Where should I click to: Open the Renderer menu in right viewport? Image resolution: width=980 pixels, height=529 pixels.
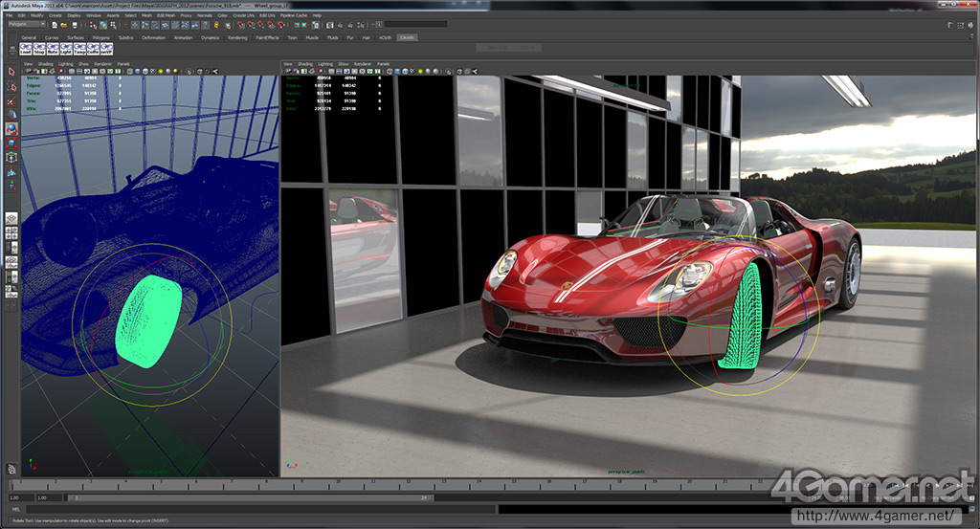click(x=363, y=64)
